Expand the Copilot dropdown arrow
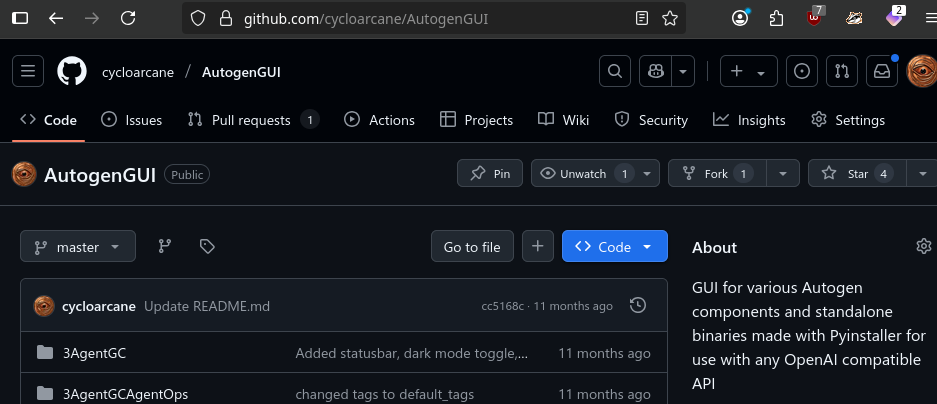 [x=682, y=71]
